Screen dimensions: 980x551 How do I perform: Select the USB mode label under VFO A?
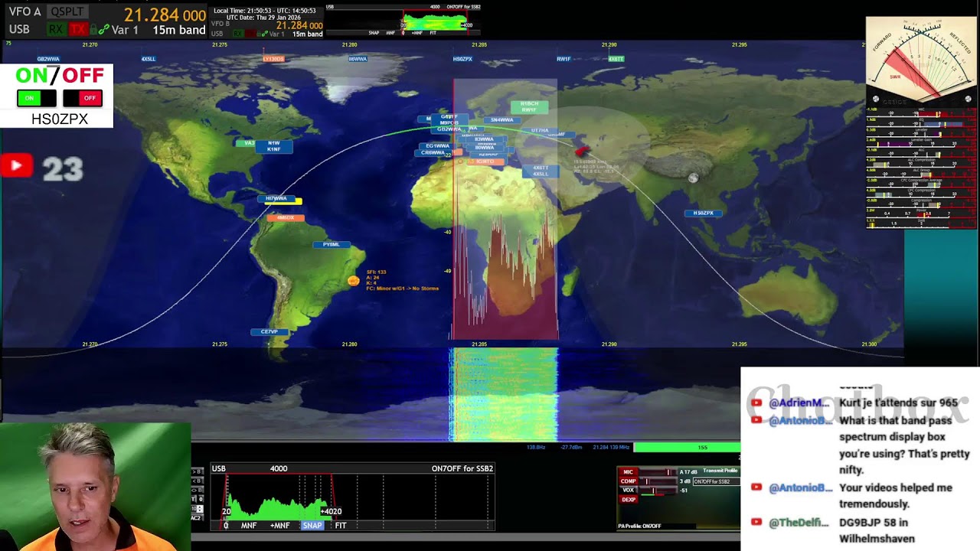pyautogui.click(x=19, y=30)
